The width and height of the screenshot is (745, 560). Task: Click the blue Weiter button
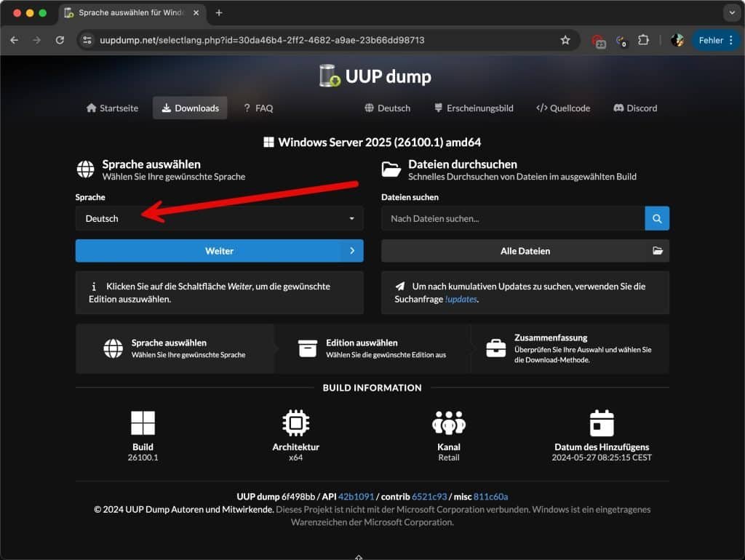coord(219,250)
